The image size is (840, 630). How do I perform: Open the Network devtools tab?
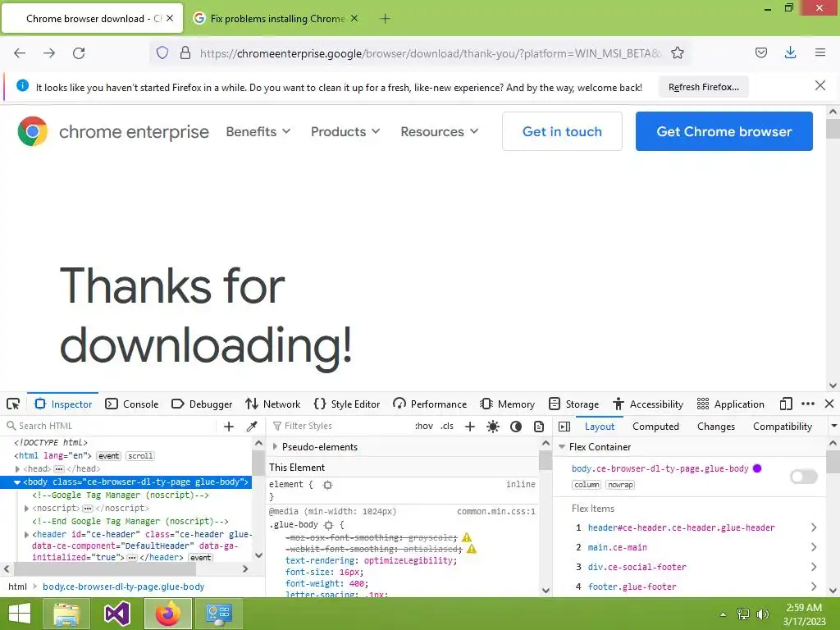click(x=272, y=404)
